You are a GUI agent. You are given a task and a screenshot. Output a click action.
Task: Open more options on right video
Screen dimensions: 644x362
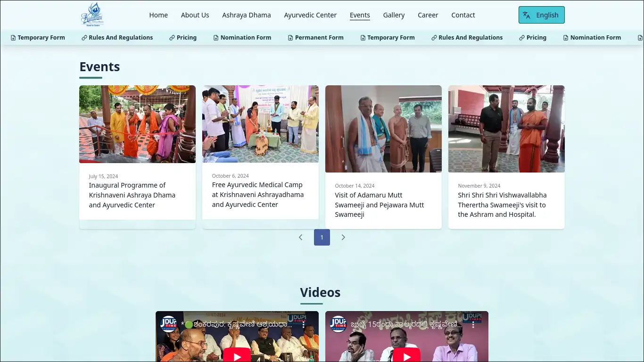pyautogui.click(x=473, y=325)
